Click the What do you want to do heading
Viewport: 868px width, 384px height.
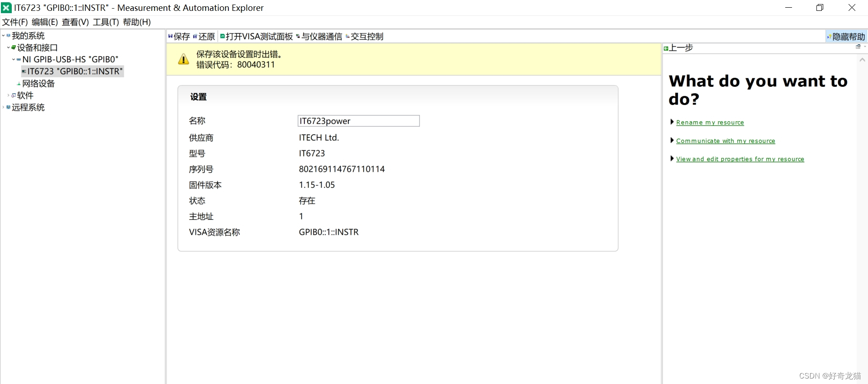(758, 90)
